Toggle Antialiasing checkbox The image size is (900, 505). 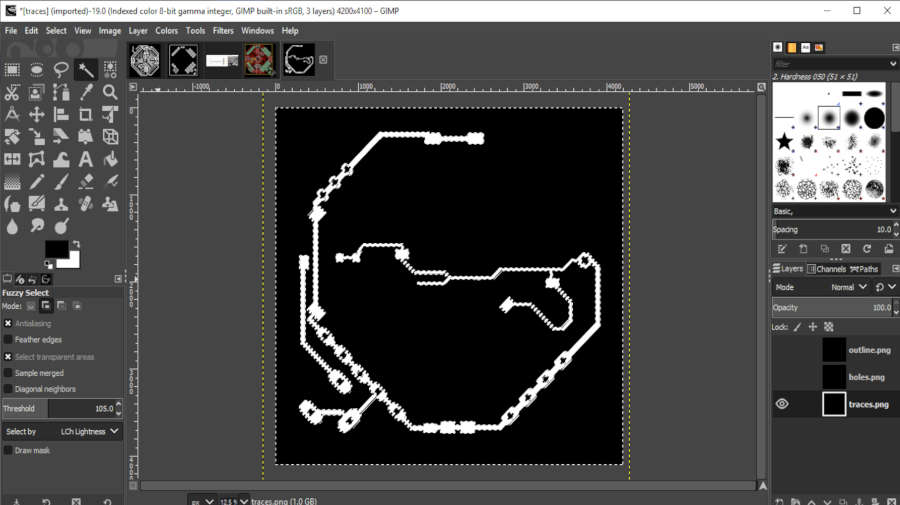click(8, 324)
